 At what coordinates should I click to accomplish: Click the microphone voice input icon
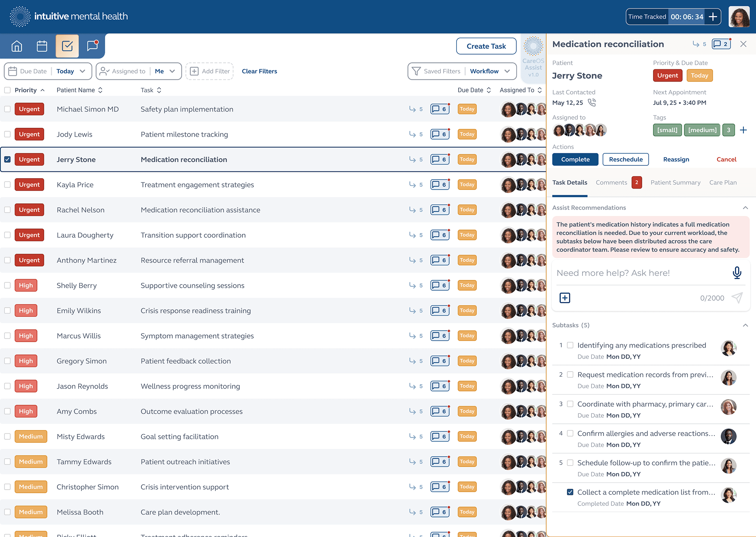[x=737, y=273]
